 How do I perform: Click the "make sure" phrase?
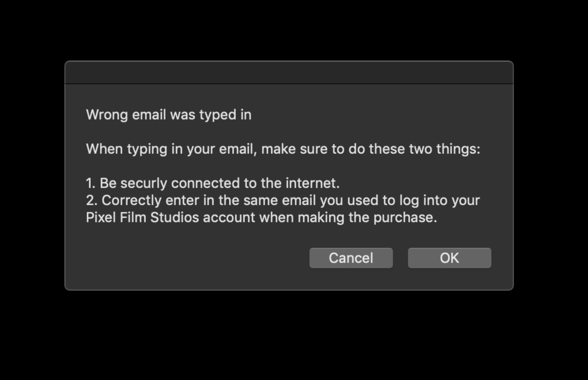click(278, 149)
